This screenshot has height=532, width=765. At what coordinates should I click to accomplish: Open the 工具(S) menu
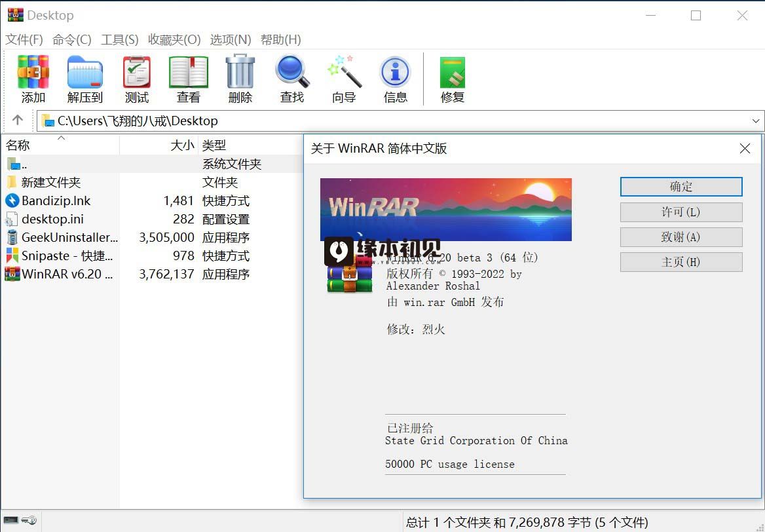pyautogui.click(x=119, y=39)
